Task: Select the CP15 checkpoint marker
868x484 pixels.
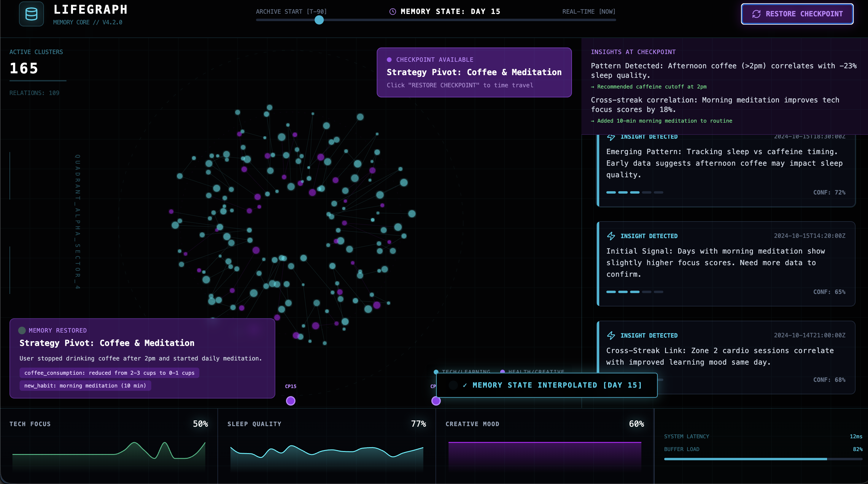Action: pos(290,401)
